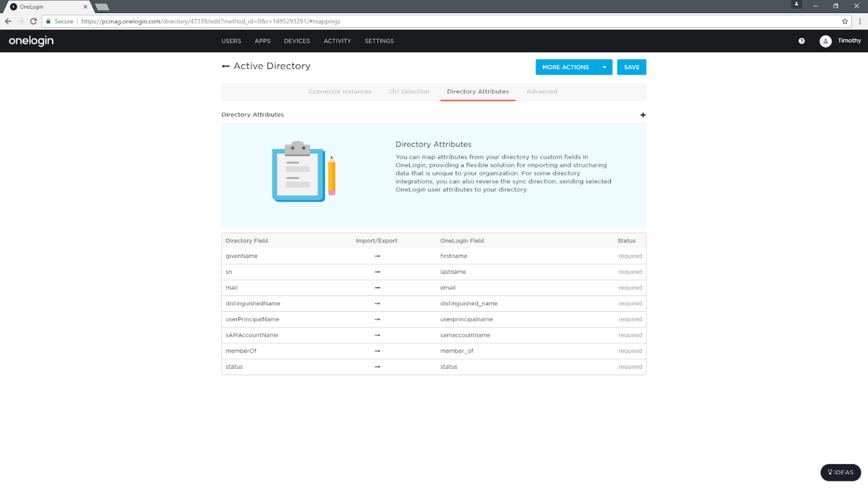
Task: Click the back arrow beside Active Directory
Action: pyautogui.click(x=225, y=66)
